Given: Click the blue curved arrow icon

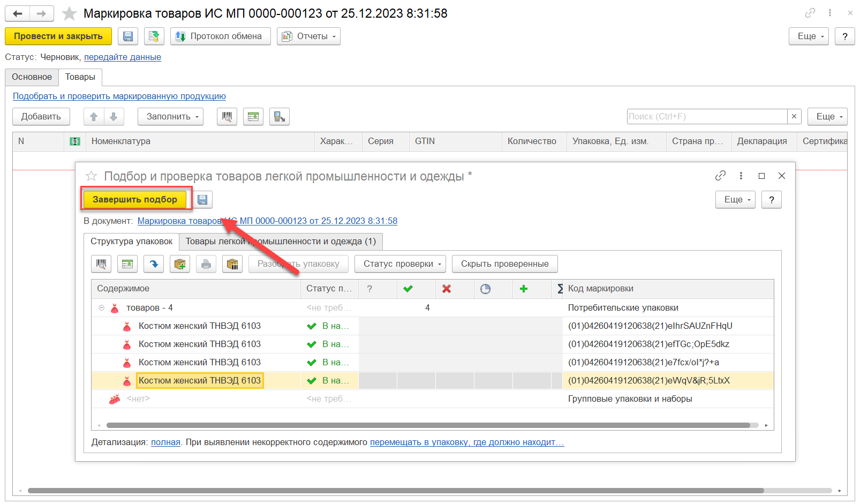Looking at the screenshot, I should tap(154, 264).
